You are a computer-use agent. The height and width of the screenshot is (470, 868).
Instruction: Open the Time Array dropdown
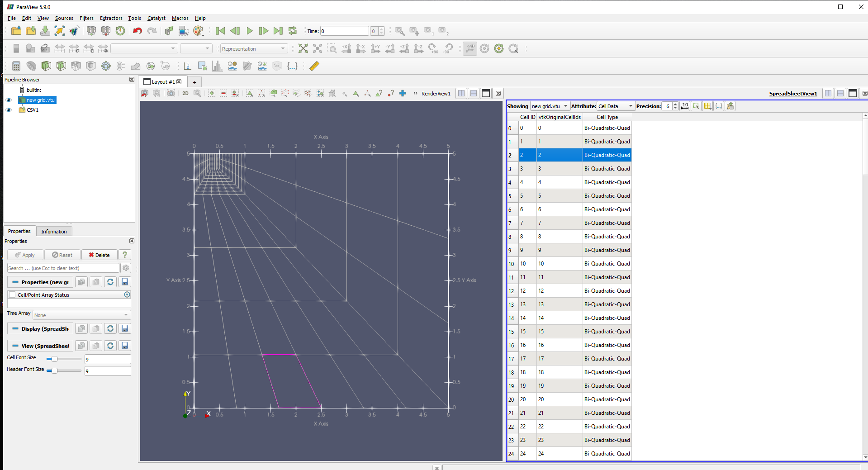pyautogui.click(x=82, y=315)
